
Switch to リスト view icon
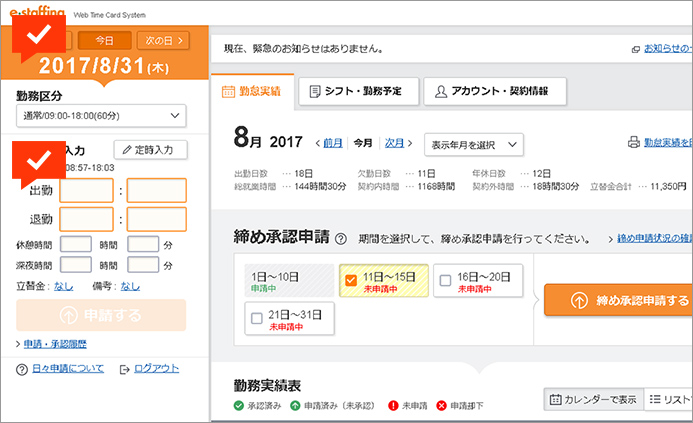656,400
